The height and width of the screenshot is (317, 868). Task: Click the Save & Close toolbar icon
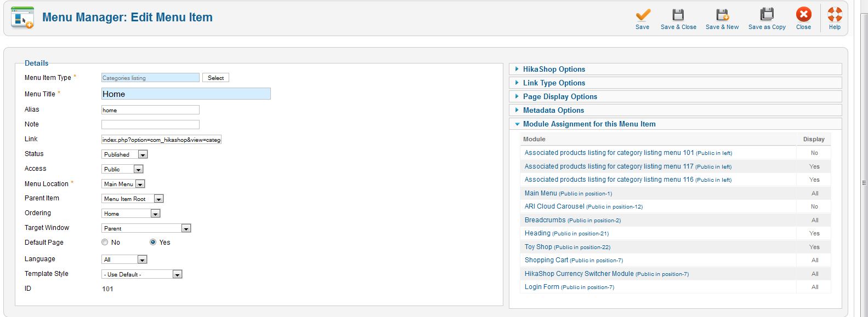pos(678,15)
